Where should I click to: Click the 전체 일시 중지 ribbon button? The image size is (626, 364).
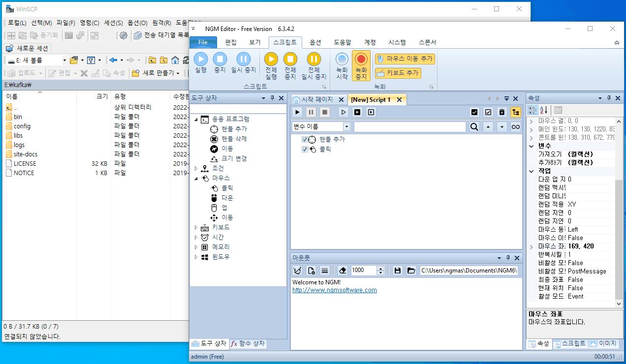pyautogui.click(x=314, y=66)
